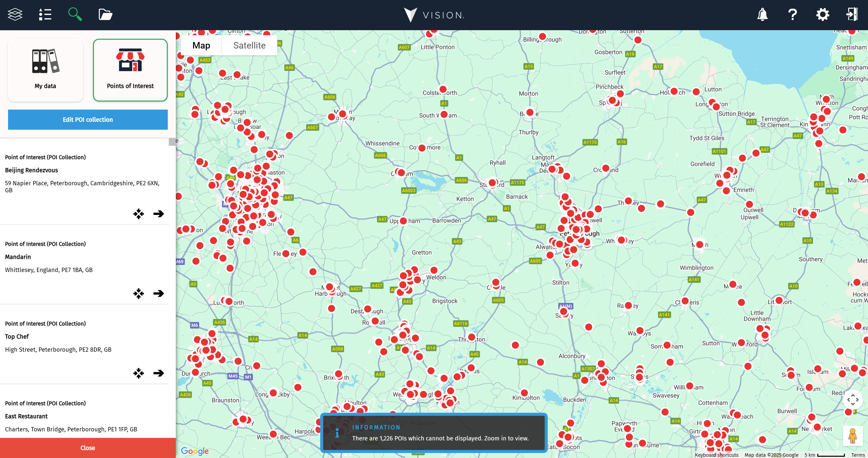Click the POI marker at Oakham
This screenshot has width=868, height=458.
click(x=401, y=172)
